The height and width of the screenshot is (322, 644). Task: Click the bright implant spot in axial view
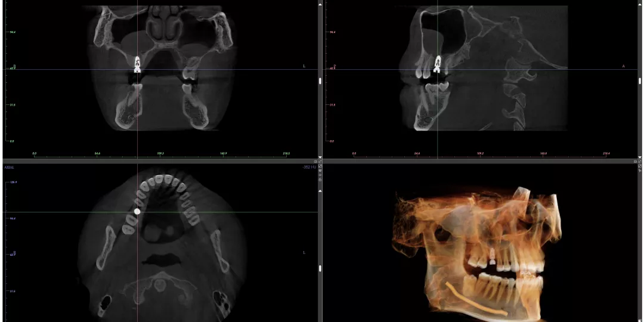pyautogui.click(x=137, y=211)
